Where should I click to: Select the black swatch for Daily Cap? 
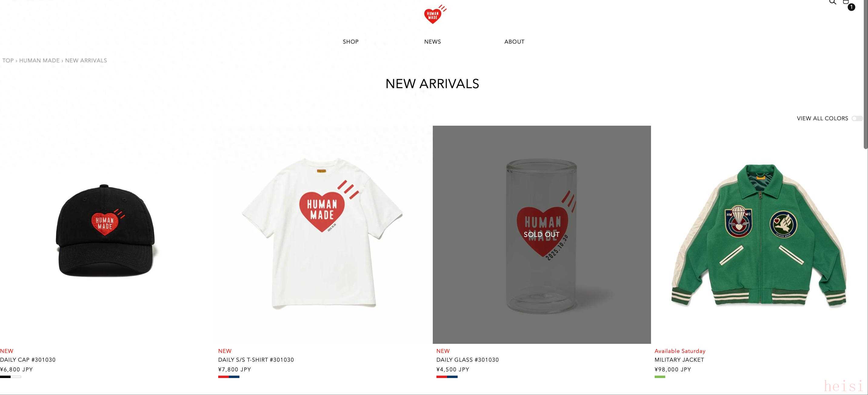5,377
